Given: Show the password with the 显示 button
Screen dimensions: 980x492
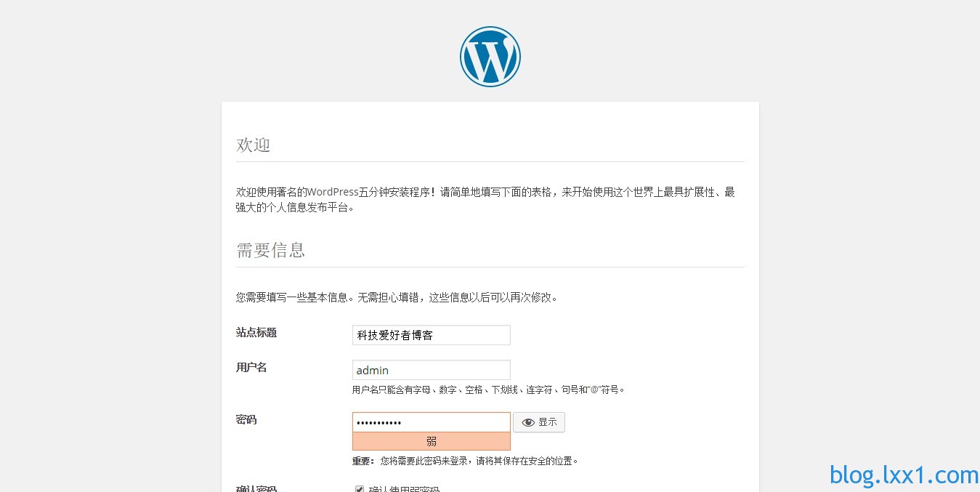Looking at the screenshot, I should [x=539, y=422].
